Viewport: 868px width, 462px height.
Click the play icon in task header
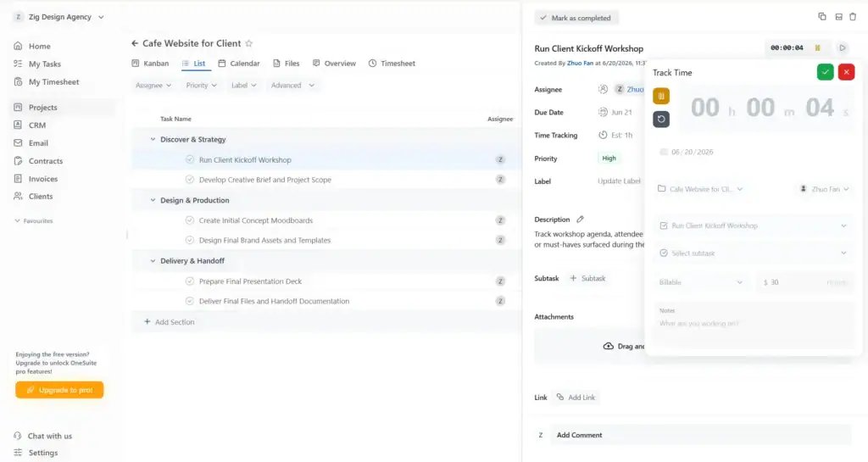point(842,48)
